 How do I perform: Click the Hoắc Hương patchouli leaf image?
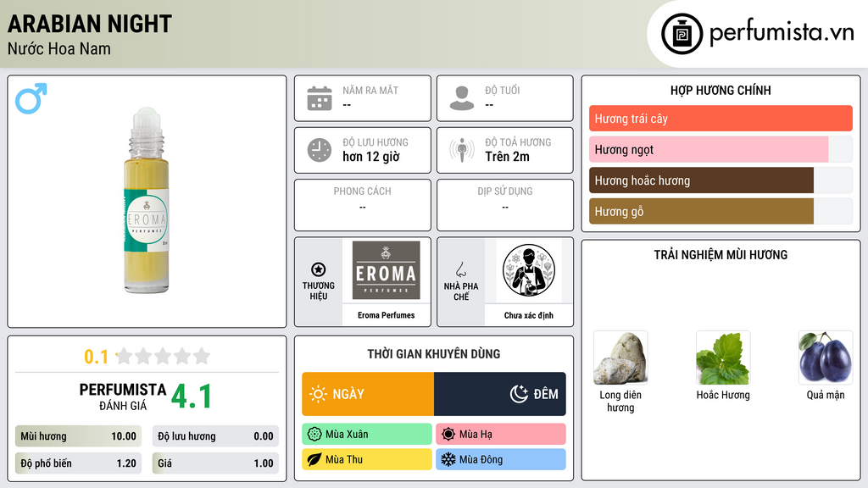tap(723, 358)
